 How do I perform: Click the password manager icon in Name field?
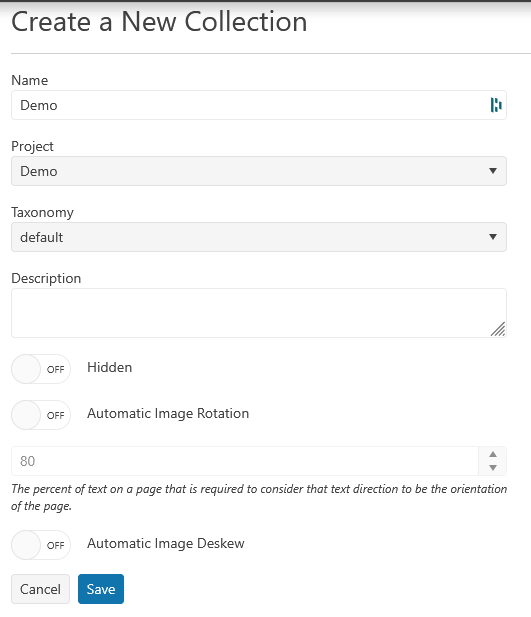pyautogui.click(x=496, y=105)
